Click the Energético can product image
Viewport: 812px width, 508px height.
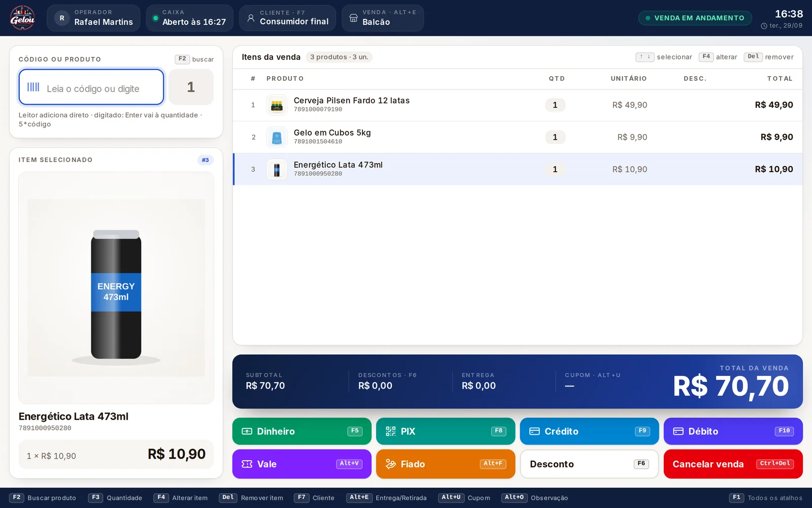(116, 288)
